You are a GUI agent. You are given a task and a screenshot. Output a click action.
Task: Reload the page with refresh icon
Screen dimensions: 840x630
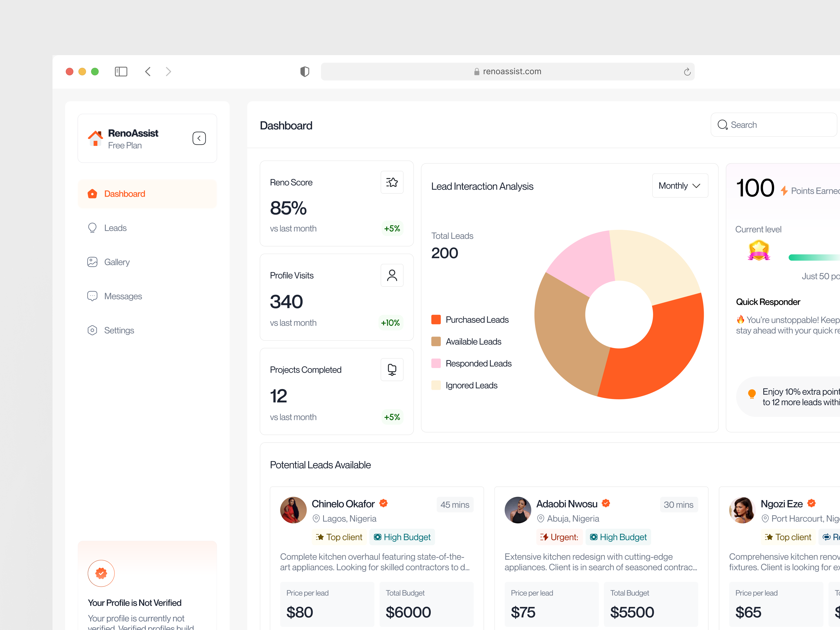(x=687, y=72)
